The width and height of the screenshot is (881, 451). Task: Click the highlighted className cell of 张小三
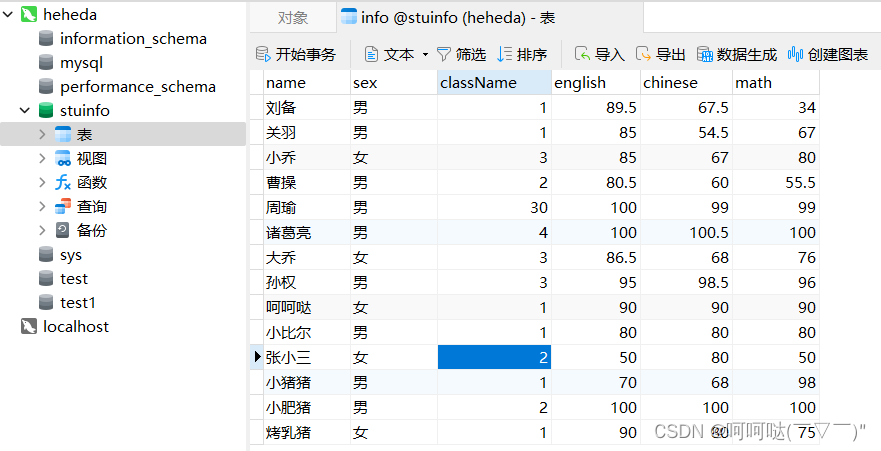494,357
